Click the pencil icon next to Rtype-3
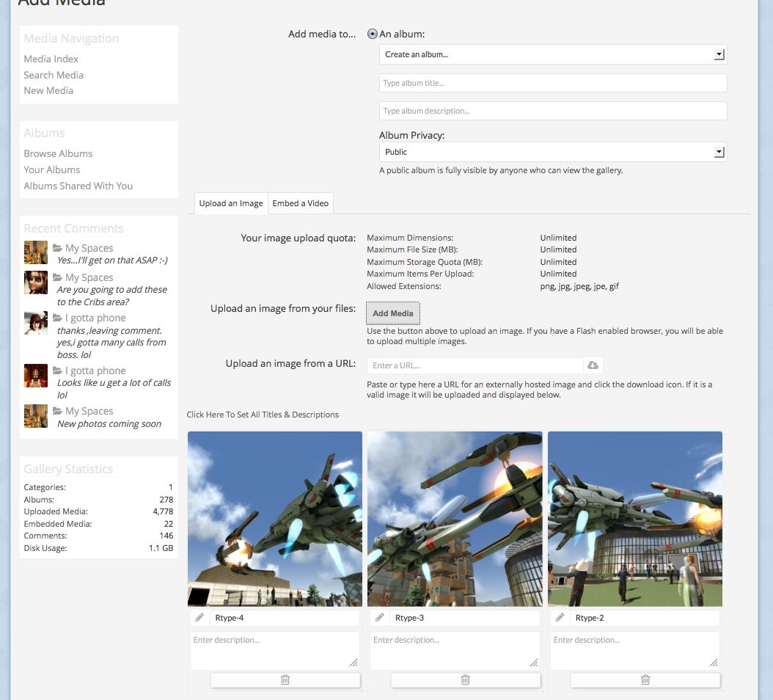 (x=380, y=618)
